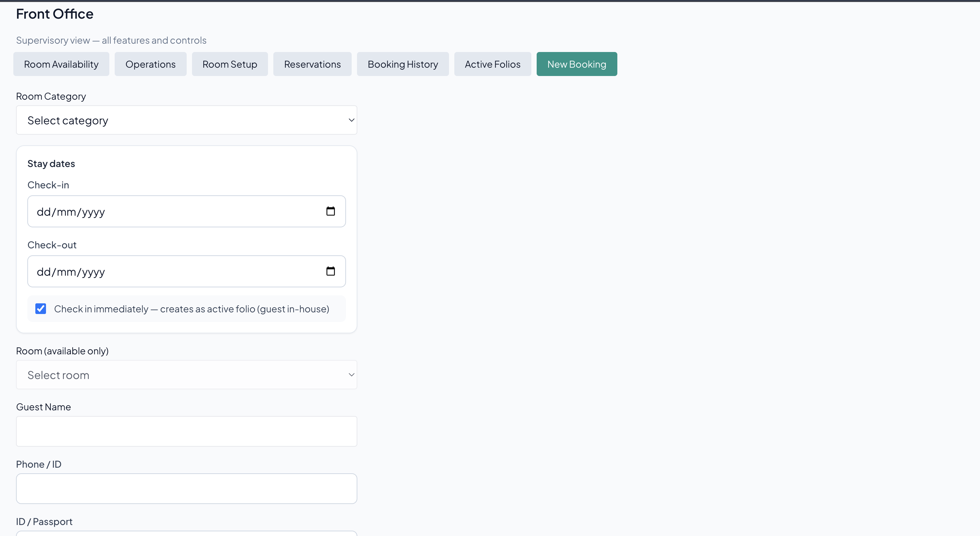Focus the Check-out date field
980x536 pixels.
[x=186, y=271]
